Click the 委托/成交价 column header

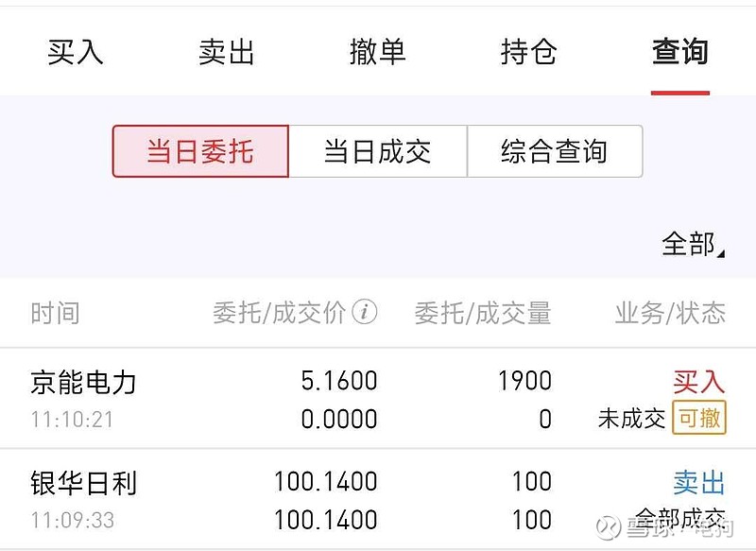click(x=280, y=313)
